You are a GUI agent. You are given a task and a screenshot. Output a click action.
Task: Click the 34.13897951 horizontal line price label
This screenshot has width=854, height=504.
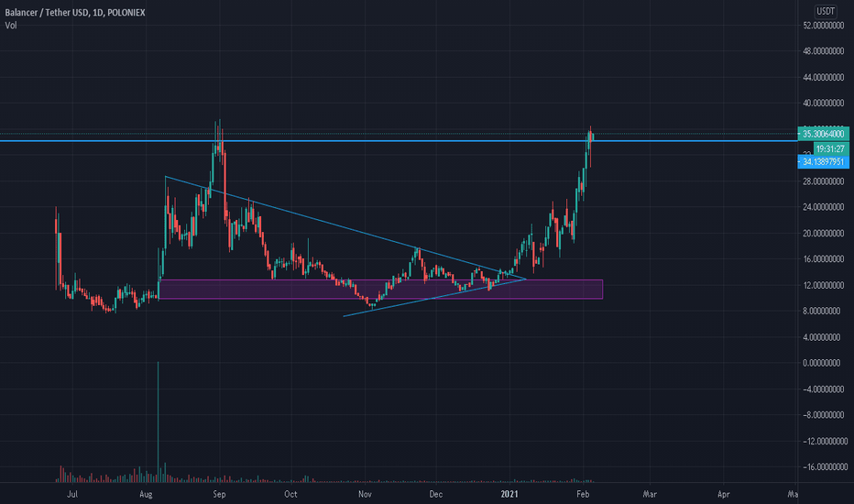[823, 162]
